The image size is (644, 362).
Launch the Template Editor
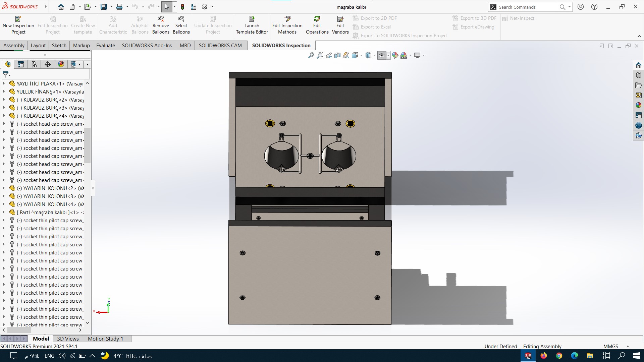252,25
